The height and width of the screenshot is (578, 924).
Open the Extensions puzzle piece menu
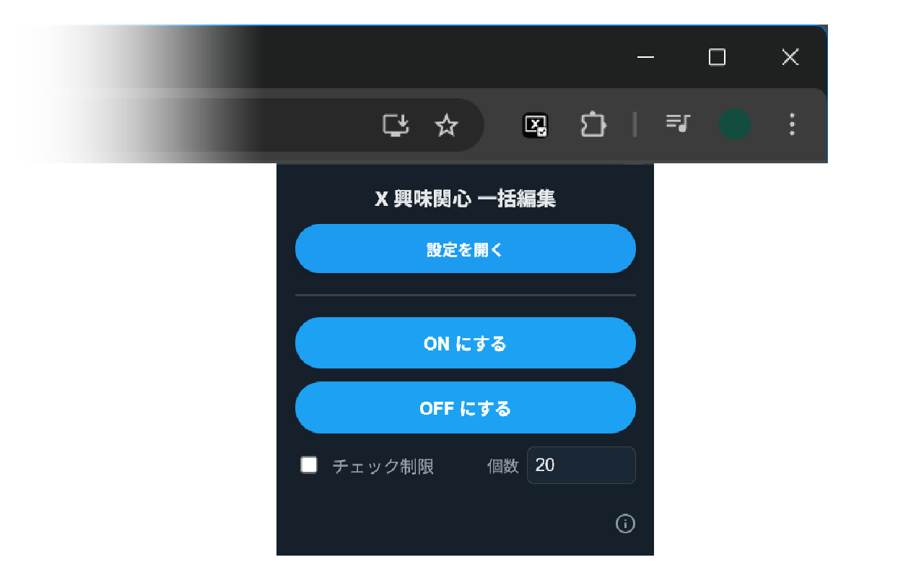593,125
